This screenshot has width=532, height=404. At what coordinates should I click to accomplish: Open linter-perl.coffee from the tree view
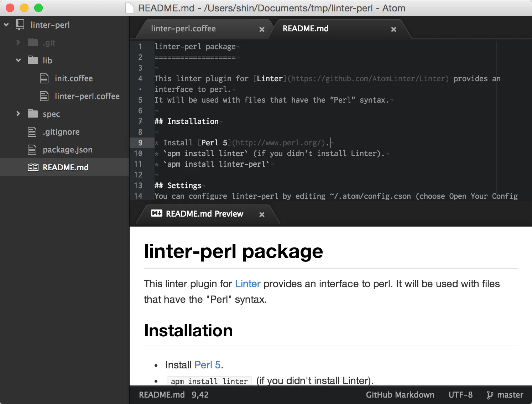(x=87, y=96)
